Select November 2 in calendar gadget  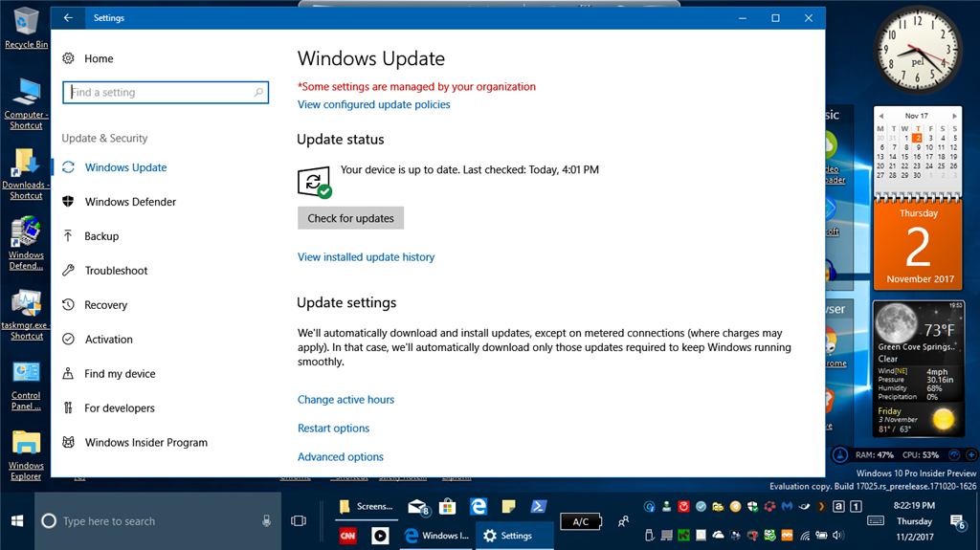(x=918, y=138)
